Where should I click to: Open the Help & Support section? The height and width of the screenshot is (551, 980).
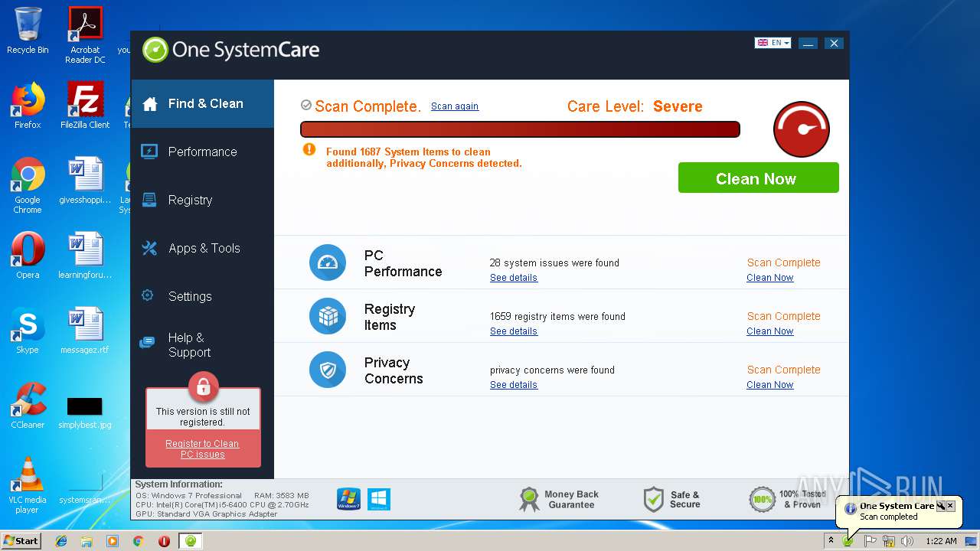click(202, 344)
